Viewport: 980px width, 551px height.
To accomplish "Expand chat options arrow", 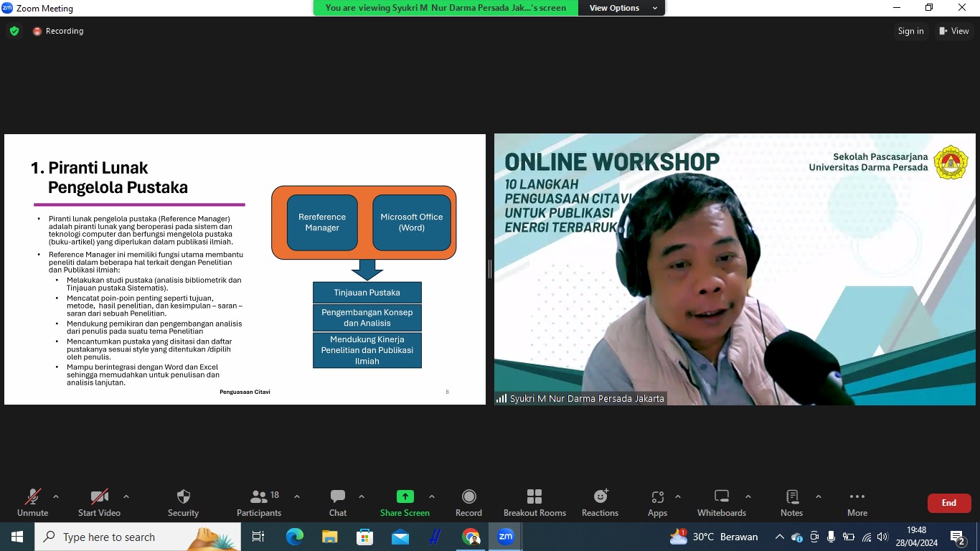I will coord(362,496).
